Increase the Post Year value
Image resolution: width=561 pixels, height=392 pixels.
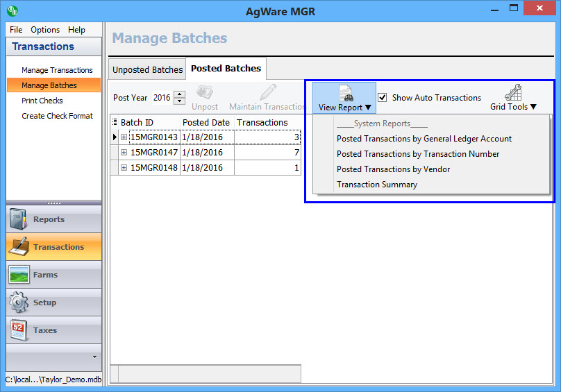coord(179,94)
